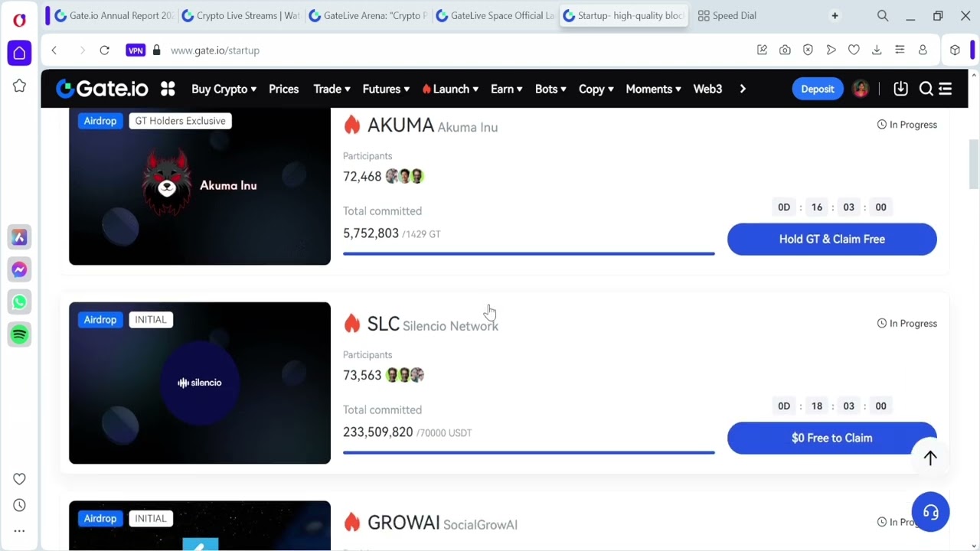Screen dimensions: 980x551
Task: Click the Gate.io logo
Action: (102, 89)
